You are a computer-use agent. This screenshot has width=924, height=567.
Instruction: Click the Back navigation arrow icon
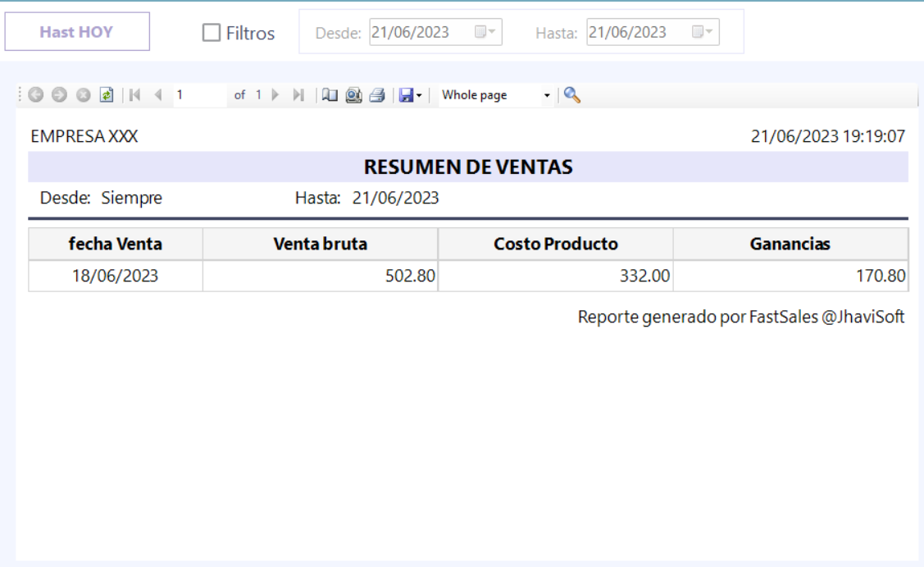click(34, 95)
